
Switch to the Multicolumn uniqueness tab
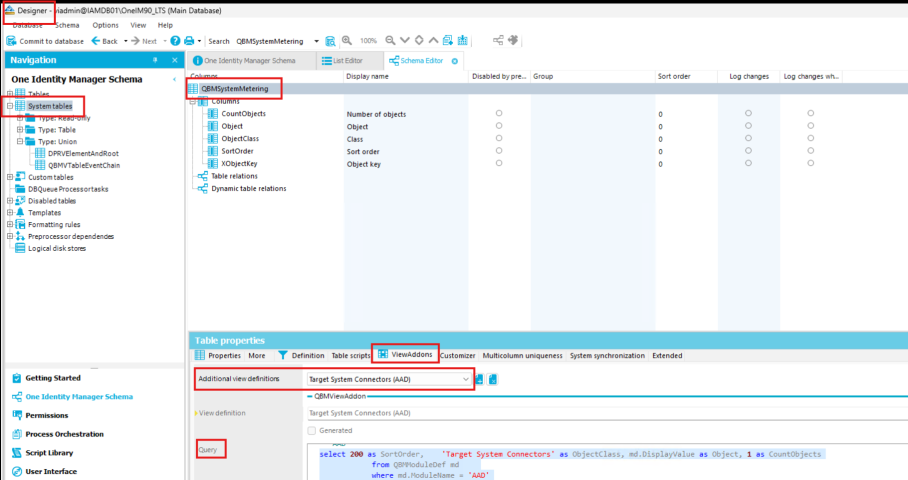(x=522, y=356)
